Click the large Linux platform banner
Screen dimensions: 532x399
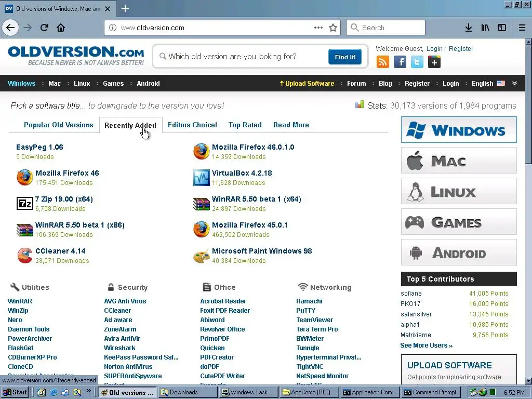point(459,191)
